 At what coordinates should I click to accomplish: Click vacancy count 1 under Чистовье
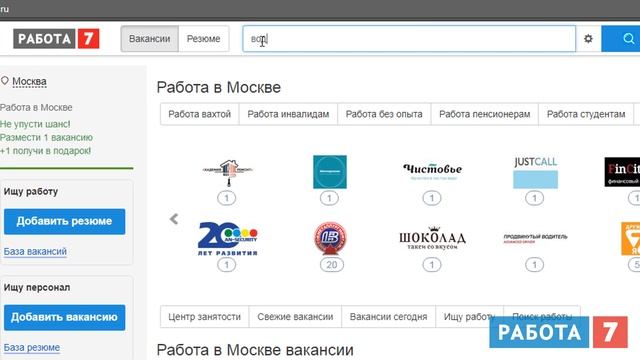click(431, 198)
